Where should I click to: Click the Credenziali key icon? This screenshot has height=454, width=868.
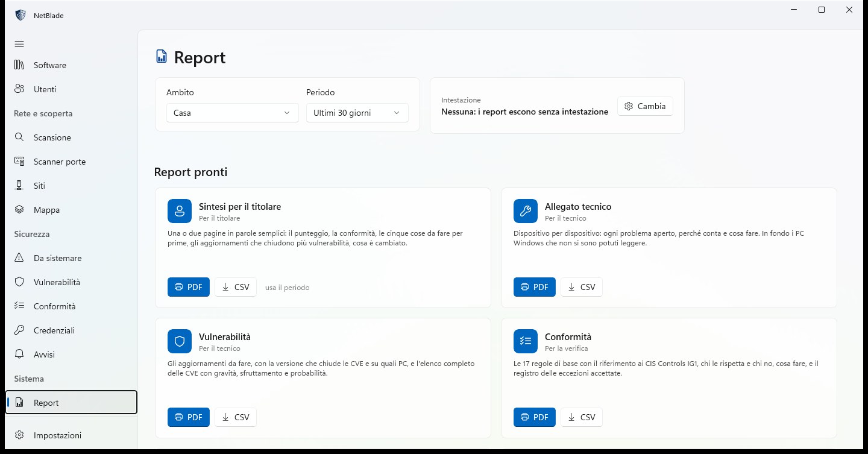coord(19,330)
